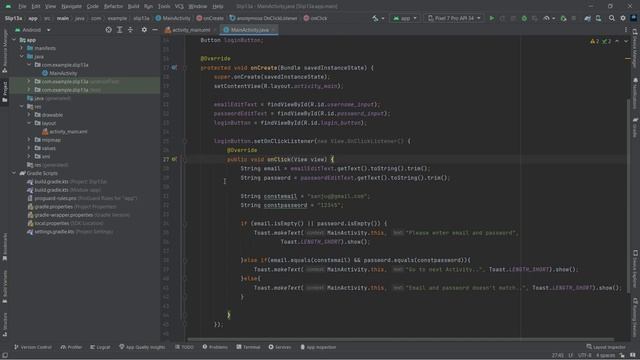640x360 pixels.
Task: Open the Tools menu
Action: pyautogui.click(x=164, y=6)
